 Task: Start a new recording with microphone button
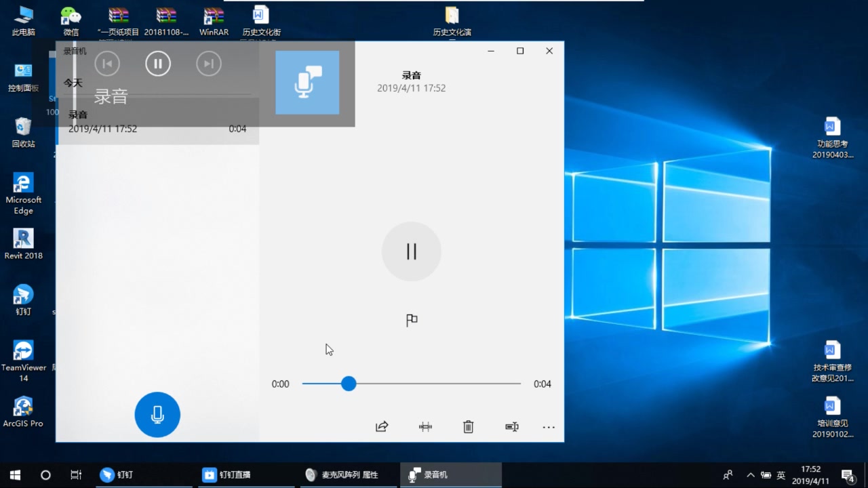coord(157,415)
